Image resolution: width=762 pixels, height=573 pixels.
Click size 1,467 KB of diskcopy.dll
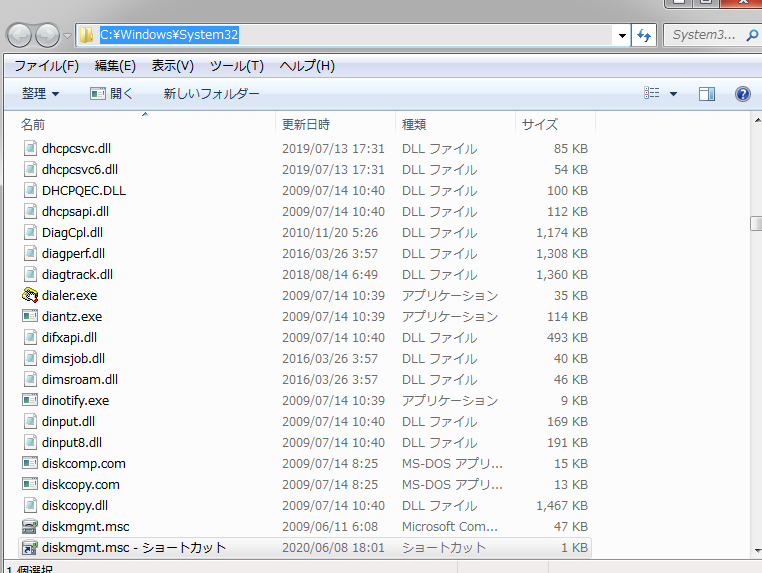[562, 506]
